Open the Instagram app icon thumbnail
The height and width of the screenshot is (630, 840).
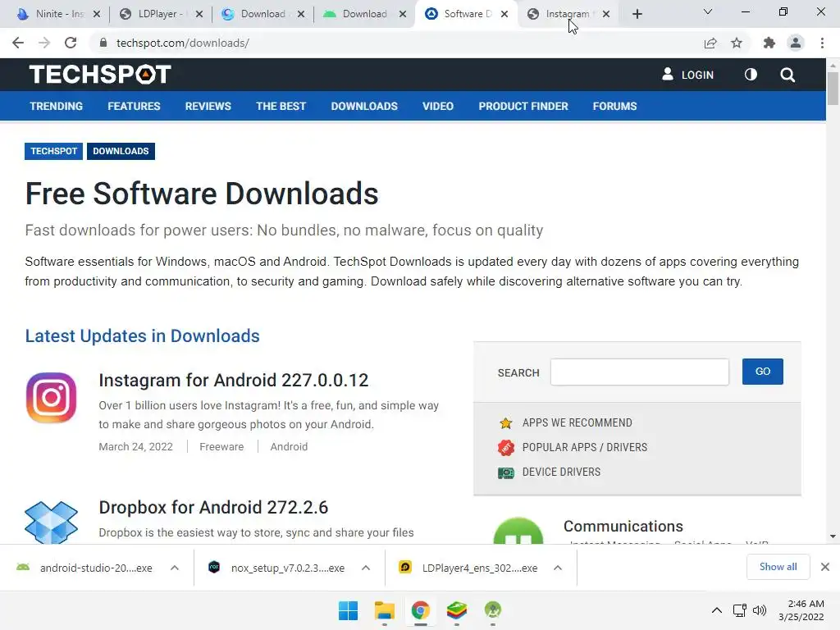[52, 398]
